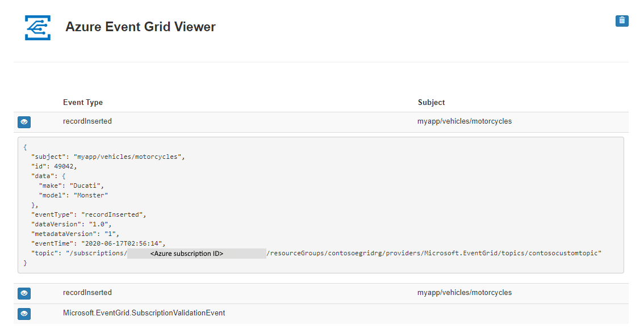Click the Azure Event Grid Viewer title text
Screen dimensions: 644x333
[x=140, y=27]
